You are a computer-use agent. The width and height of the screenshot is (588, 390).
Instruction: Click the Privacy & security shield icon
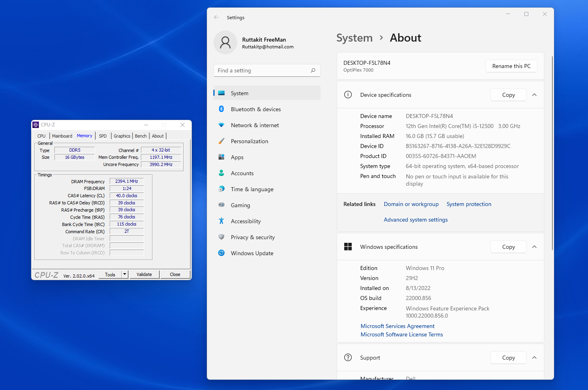tap(221, 237)
